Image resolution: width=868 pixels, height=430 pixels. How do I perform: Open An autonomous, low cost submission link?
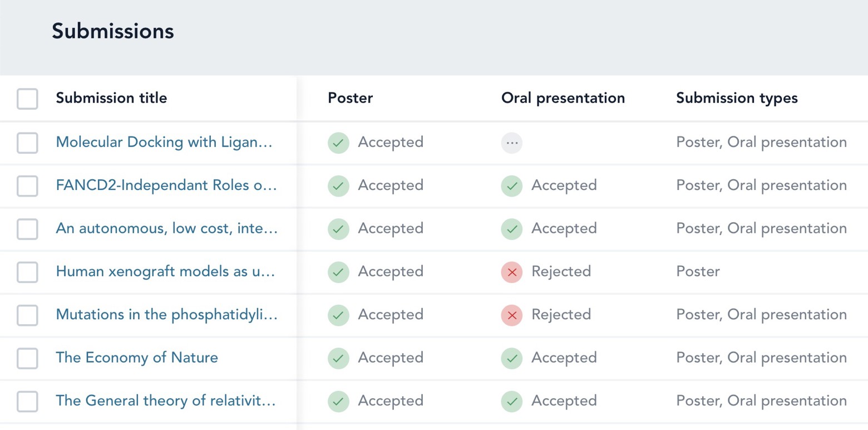pyautogui.click(x=166, y=228)
